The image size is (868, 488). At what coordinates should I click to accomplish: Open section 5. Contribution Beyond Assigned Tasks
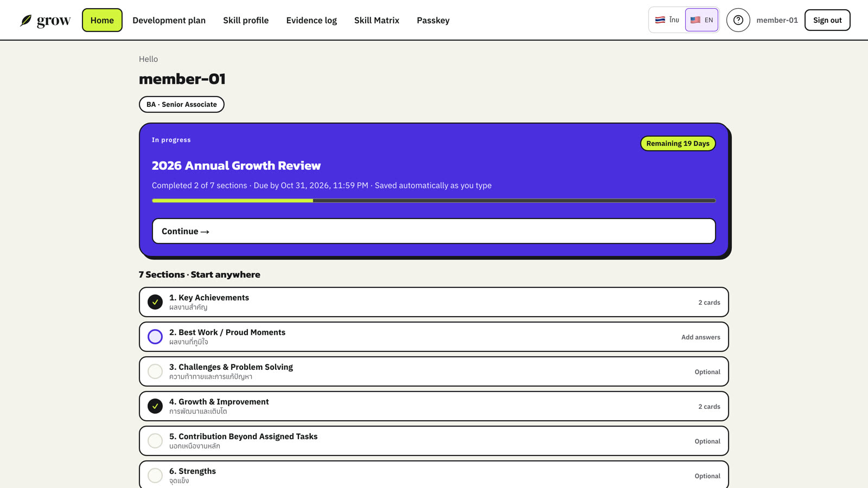click(433, 441)
